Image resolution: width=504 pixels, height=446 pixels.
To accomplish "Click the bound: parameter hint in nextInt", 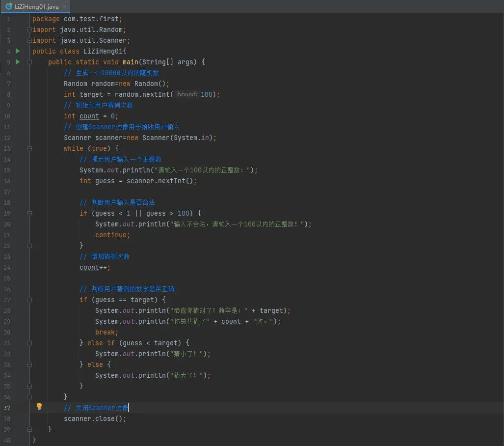I will (x=187, y=94).
